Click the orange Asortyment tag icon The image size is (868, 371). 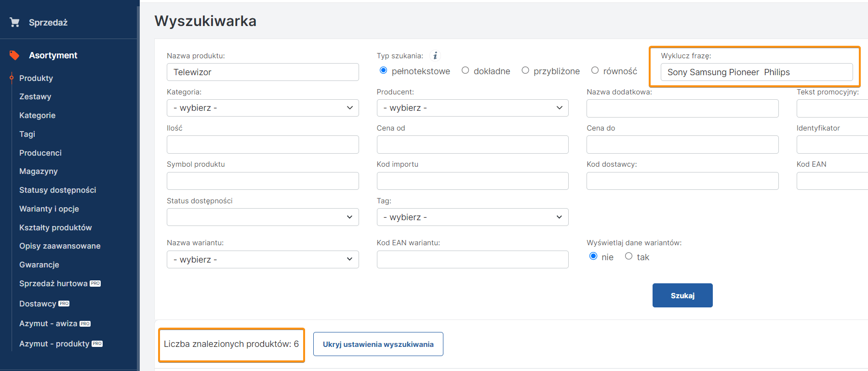14,55
